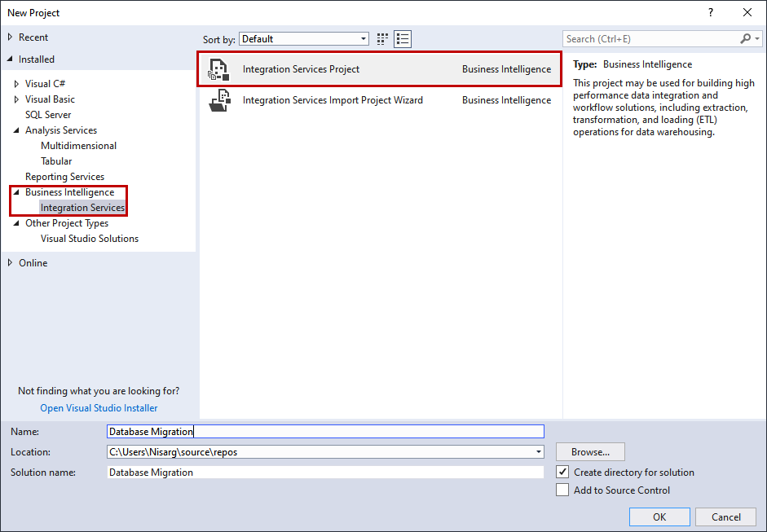Open the Sort by Default dropdown
This screenshot has width=767, height=532.
pos(304,39)
